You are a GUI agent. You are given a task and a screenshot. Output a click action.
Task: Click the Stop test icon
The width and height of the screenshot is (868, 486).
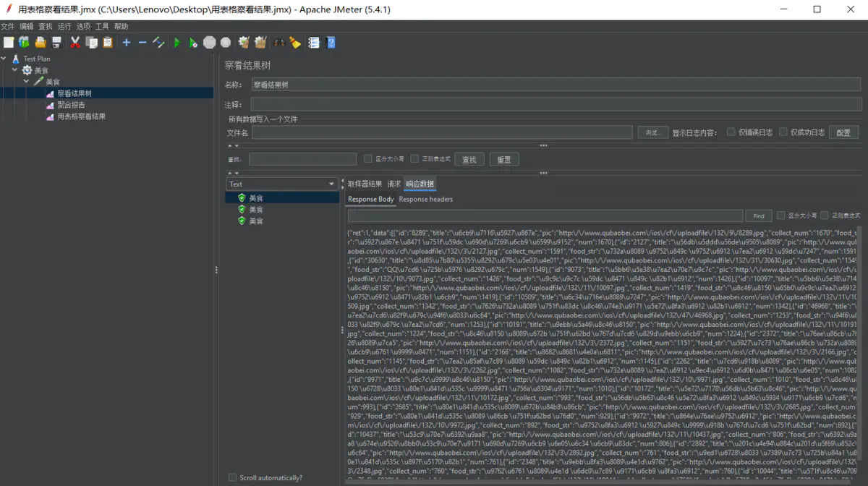click(210, 43)
